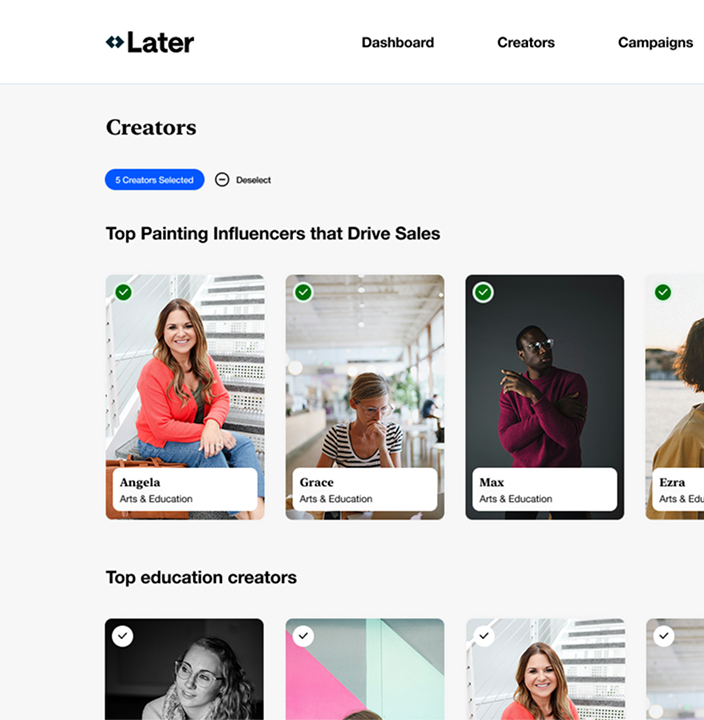The image size is (704, 720).
Task: Open the Campaigns nav item
Action: click(655, 42)
